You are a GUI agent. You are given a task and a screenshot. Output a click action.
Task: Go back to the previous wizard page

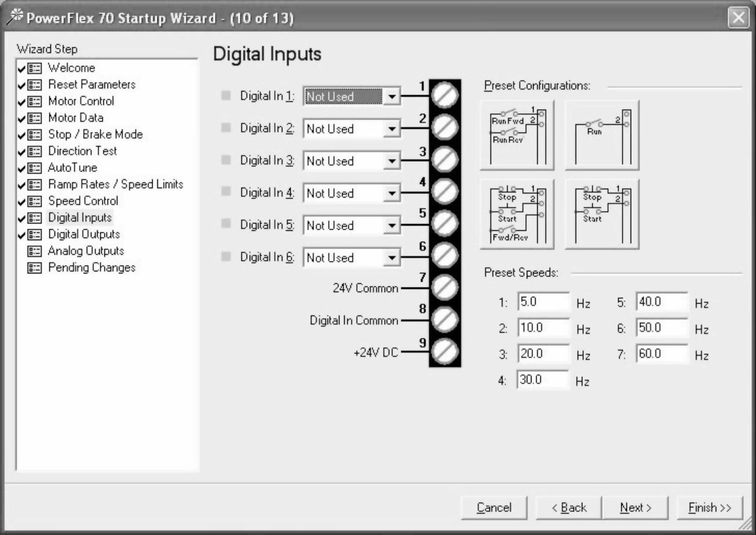coord(569,508)
